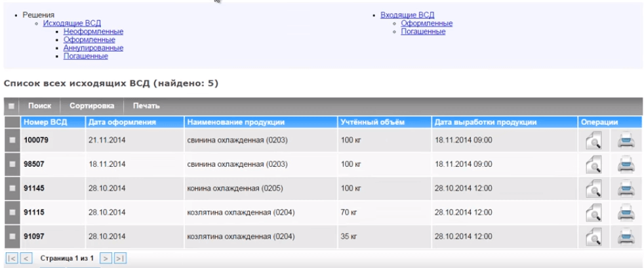Screen dimensions: 644x268
Task: Click the Номер ВСД column header
Action: 46,122
